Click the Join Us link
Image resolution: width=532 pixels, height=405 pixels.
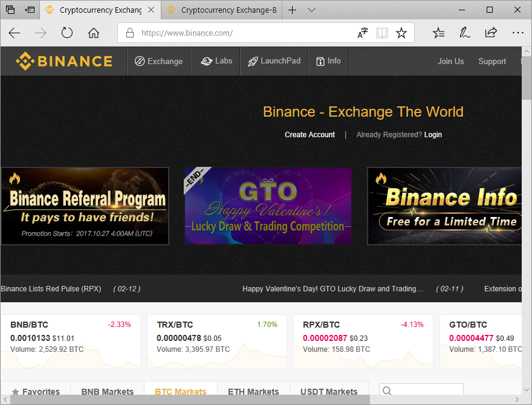click(450, 62)
